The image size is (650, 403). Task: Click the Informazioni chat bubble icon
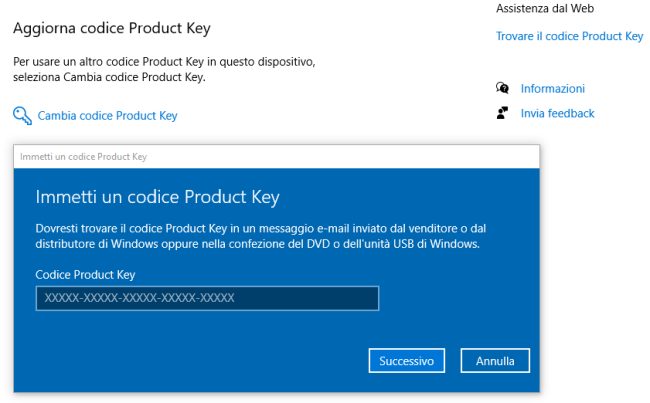tap(502, 88)
